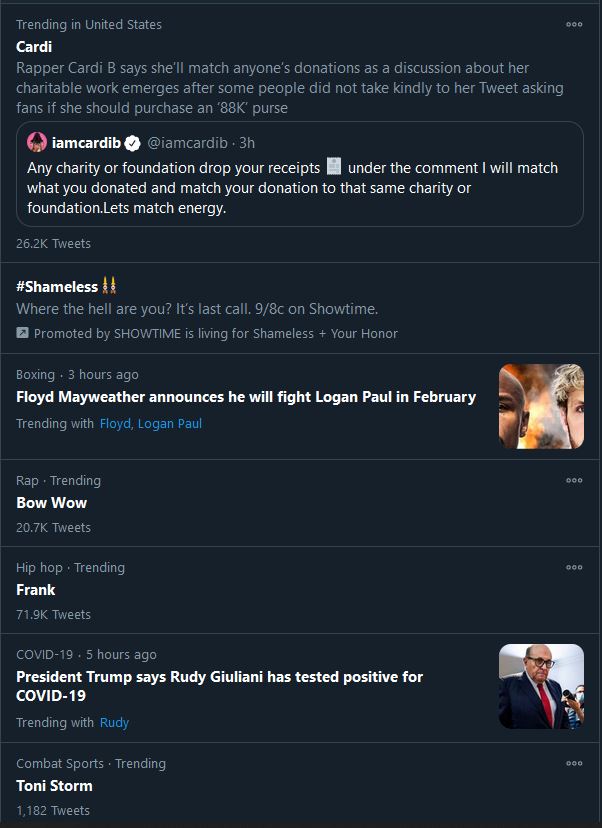This screenshot has width=602, height=828.
Task: Open the Rudy Giuliani photo thumbnail
Action: point(541,686)
